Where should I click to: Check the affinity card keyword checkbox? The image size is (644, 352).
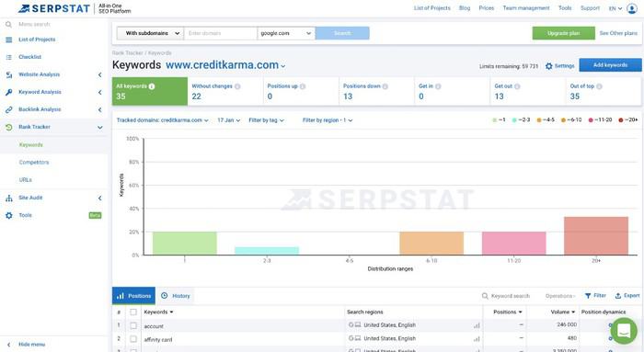click(133, 339)
